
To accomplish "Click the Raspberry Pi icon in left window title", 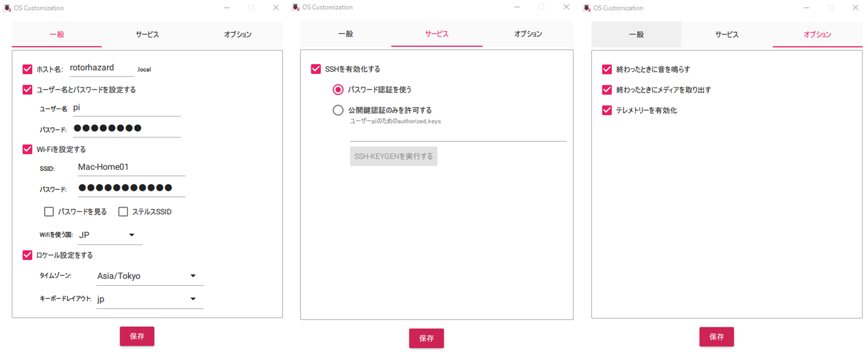I will click(x=7, y=8).
